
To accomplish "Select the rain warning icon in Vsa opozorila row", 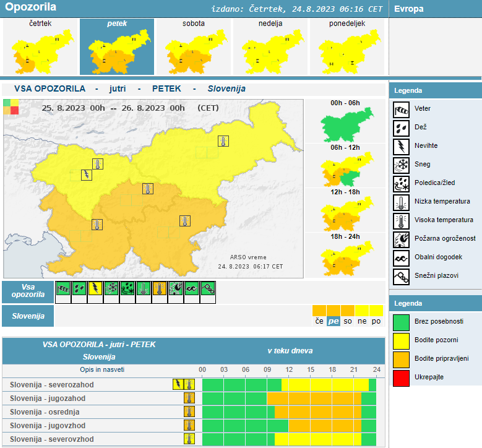I will (x=79, y=288).
